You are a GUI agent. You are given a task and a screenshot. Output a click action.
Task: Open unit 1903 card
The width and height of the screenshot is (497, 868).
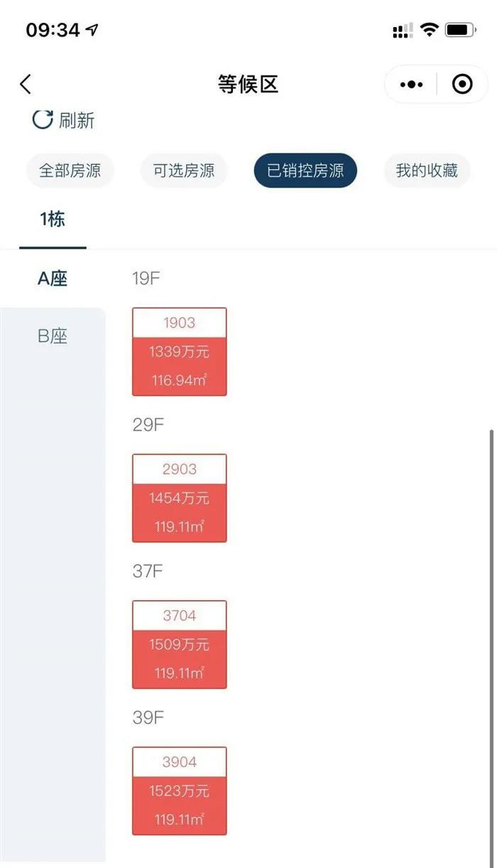tap(179, 352)
